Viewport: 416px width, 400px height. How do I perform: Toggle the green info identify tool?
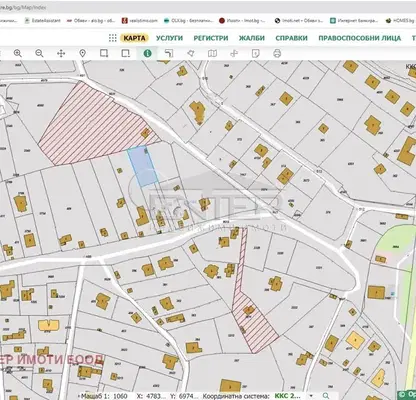[x=147, y=53]
